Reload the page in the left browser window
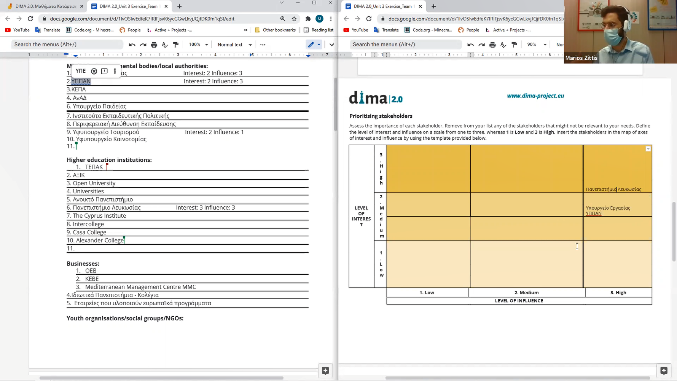 point(30,19)
